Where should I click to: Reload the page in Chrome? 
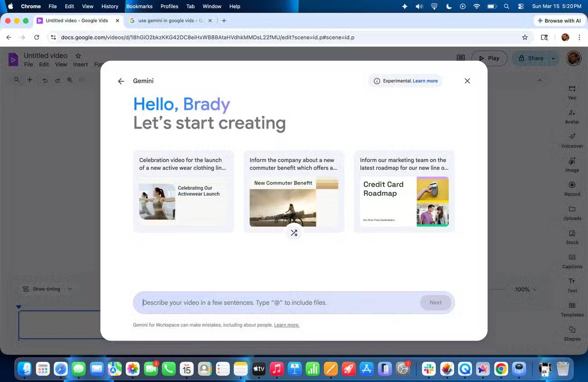(37, 38)
